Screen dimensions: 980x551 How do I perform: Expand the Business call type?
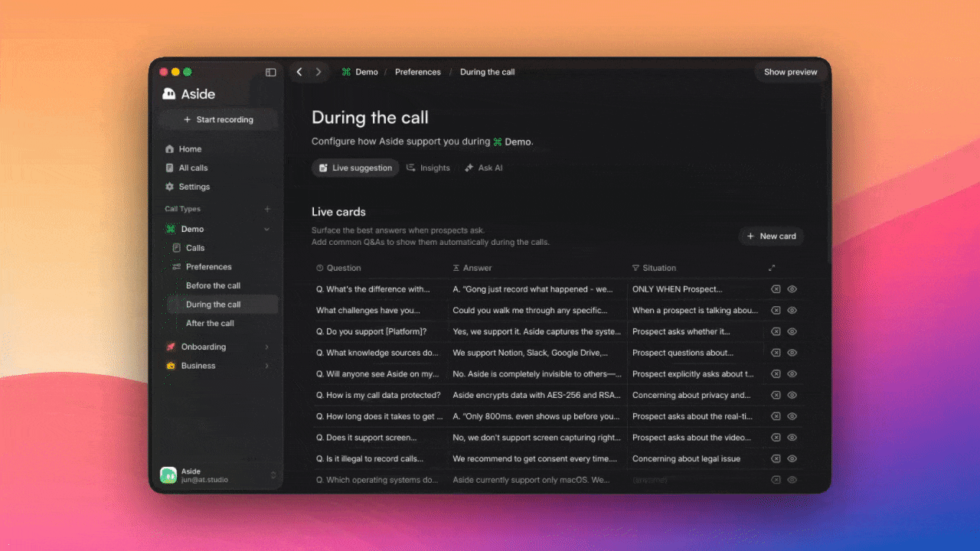pos(267,366)
